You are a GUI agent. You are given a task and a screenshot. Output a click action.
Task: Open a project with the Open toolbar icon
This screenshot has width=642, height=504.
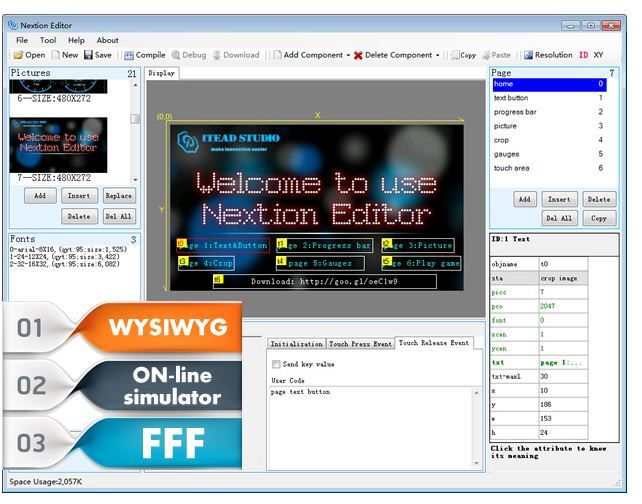click(29, 55)
